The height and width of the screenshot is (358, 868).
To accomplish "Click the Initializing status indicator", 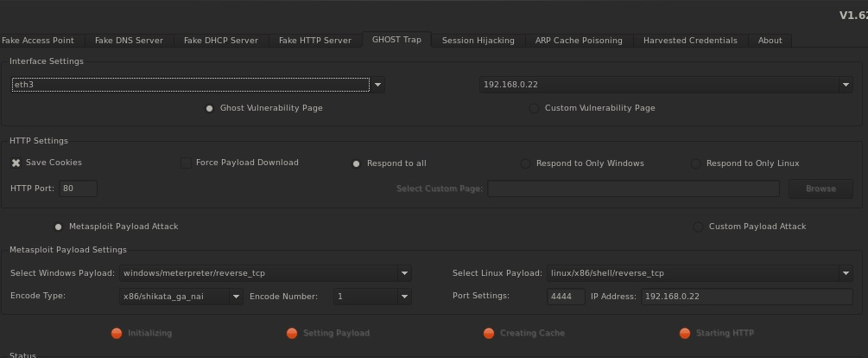I will 117,333.
